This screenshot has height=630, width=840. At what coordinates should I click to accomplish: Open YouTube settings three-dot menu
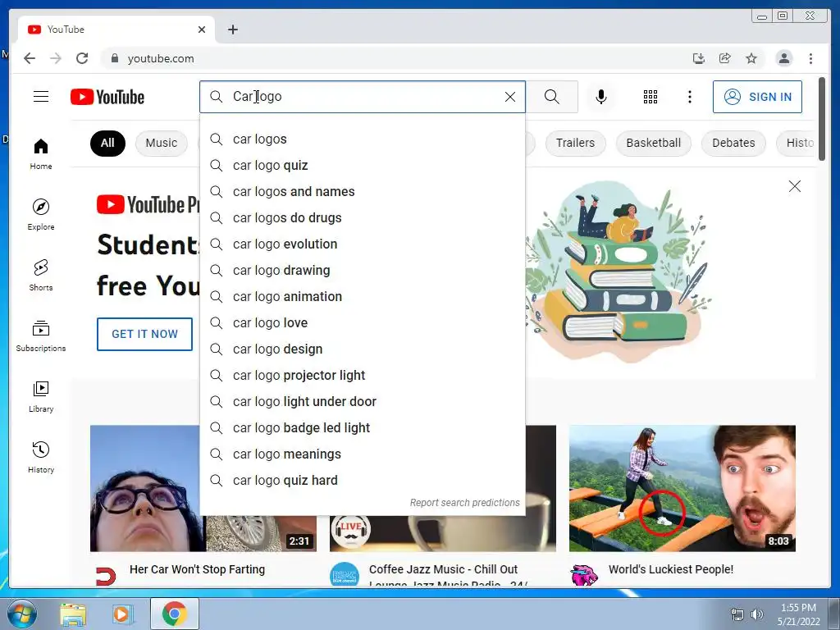point(689,97)
